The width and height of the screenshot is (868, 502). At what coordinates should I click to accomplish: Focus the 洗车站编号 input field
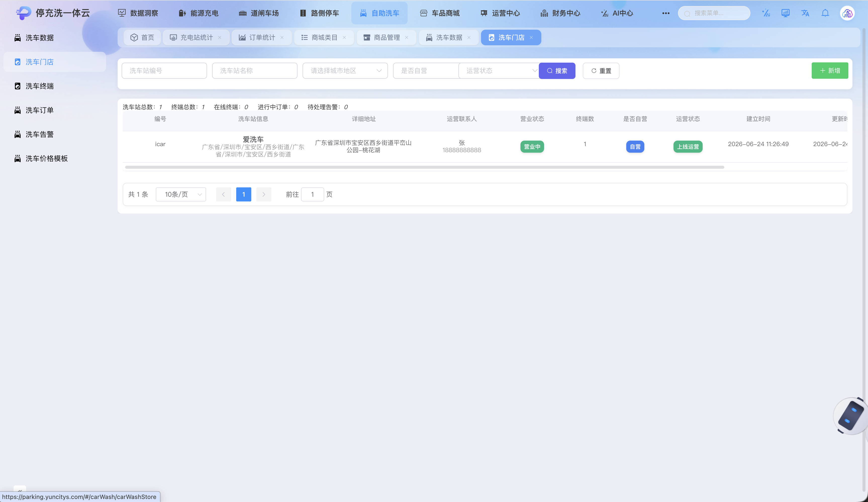(x=164, y=71)
